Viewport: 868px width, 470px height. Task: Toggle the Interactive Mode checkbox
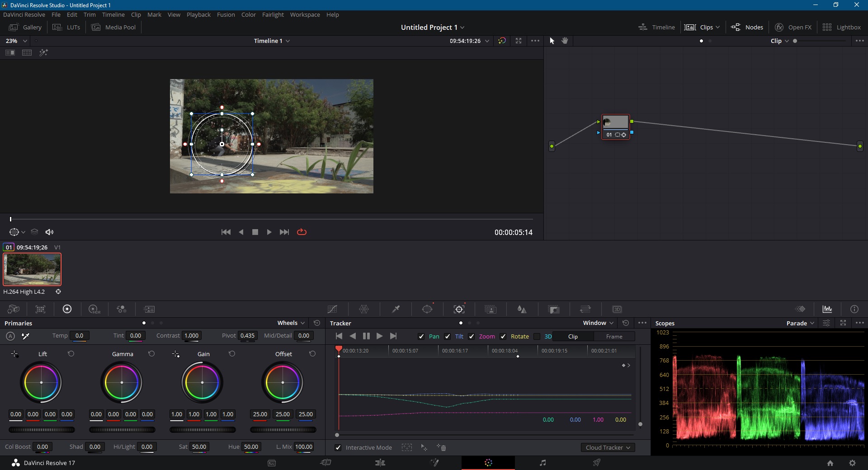coord(338,447)
